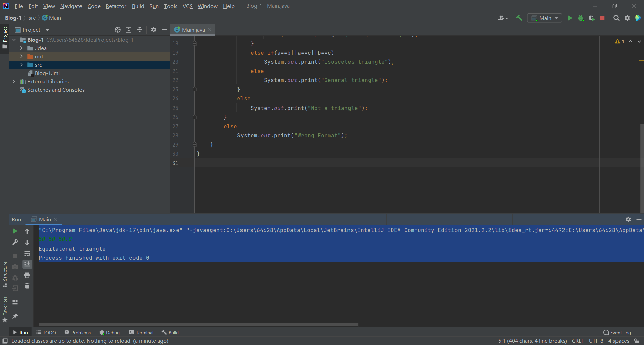Clear console output with trash icon
The height and width of the screenshot is (345, 644).
[x=27, y=286]
